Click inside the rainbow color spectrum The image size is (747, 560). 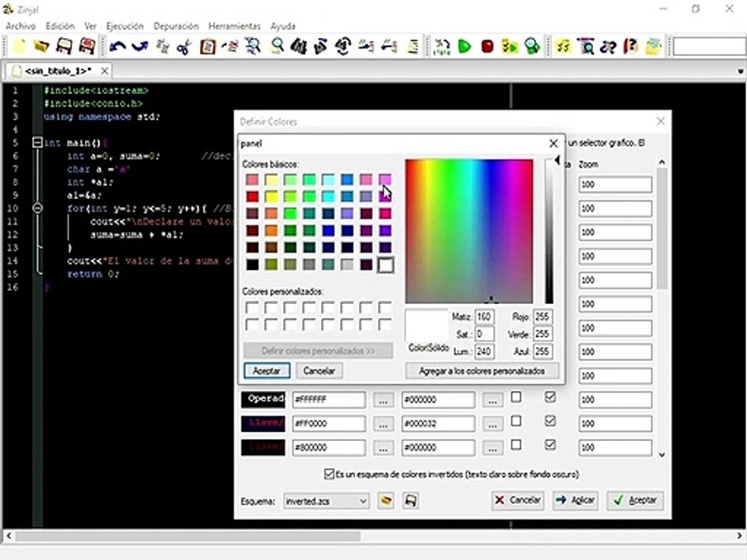pyautogui.click(x=468, y=231)
